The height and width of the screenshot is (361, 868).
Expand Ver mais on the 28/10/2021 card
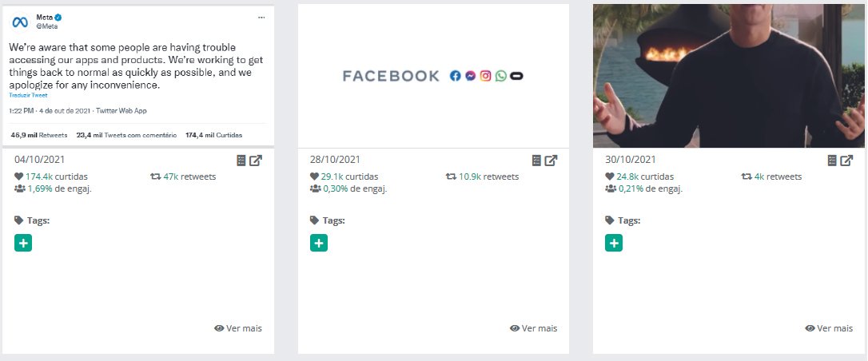[x=533, y=328]
